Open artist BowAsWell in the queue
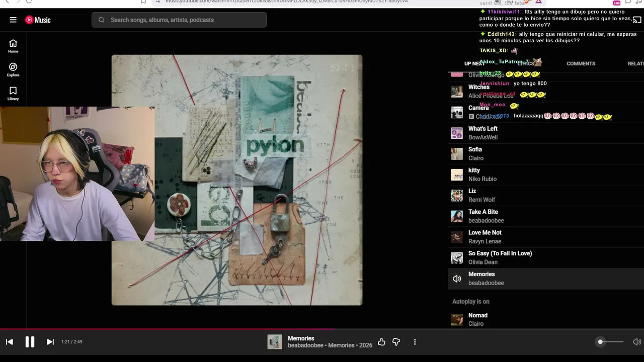This screenshot has height=362, width=644. [483, 138]
